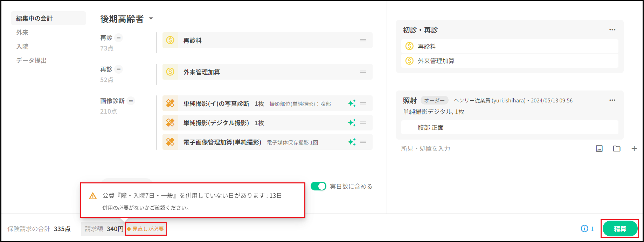Click the folder icon near 所見 input
644x242 pixels.
[x=617, y=149]
